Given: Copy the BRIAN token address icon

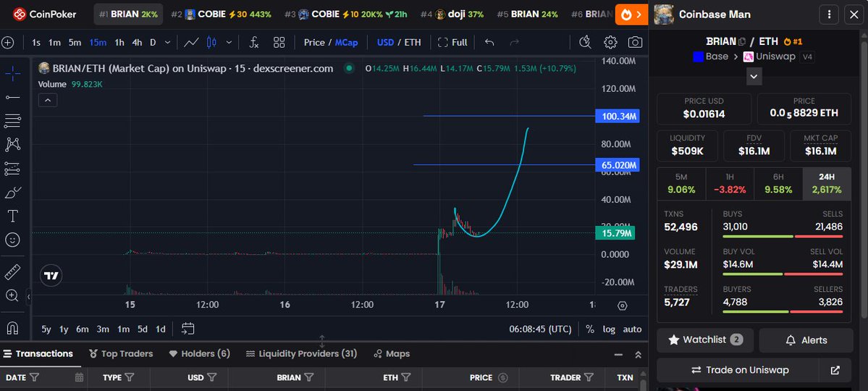Looking at the screenshot, I should pos(742,41).
